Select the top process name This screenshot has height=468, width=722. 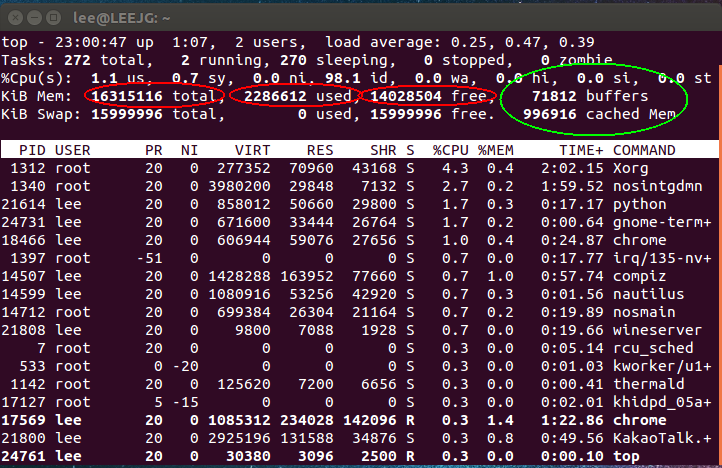tap(626, 456)
